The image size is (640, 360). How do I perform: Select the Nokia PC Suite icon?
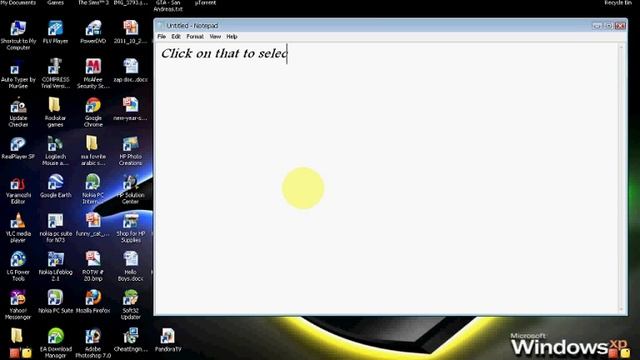[x=56, y=298]
